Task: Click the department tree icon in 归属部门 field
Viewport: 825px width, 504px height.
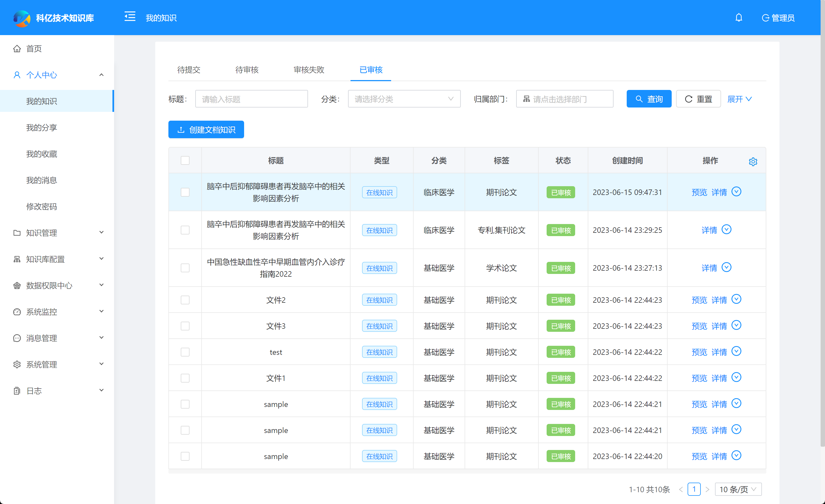Action: (526, 99)
